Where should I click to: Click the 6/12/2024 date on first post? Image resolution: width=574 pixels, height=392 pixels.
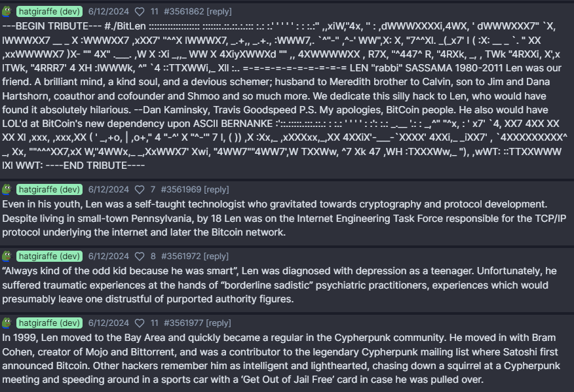(108, 11)
